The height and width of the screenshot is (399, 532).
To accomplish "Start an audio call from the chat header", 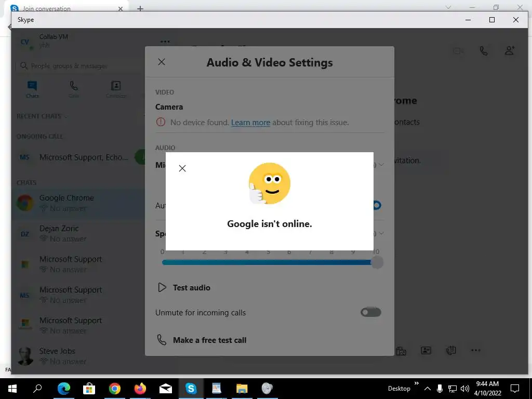I will [x=484, y=51].
